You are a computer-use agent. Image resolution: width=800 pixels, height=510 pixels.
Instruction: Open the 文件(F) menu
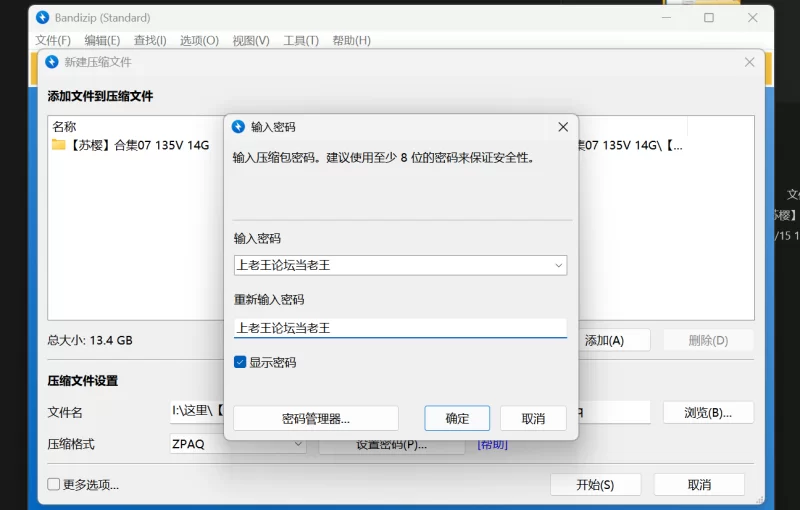(53, 40)
